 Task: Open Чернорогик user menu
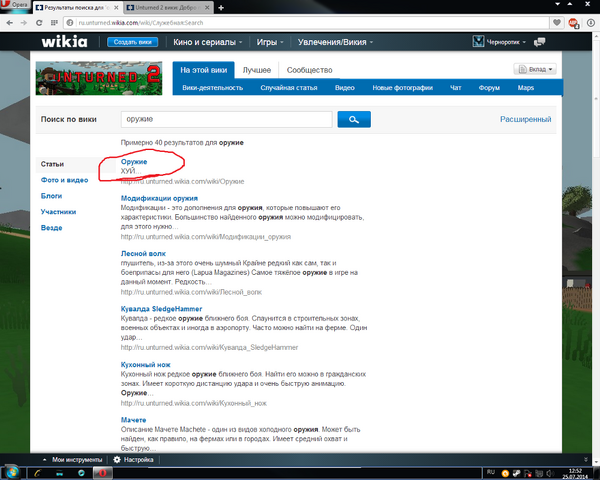pos(506,42)
